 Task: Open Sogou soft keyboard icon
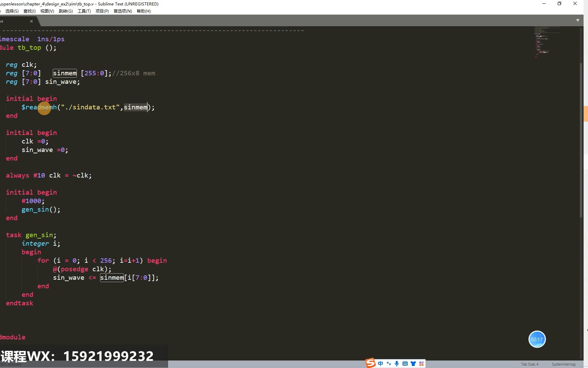click(x=405, y=364)
